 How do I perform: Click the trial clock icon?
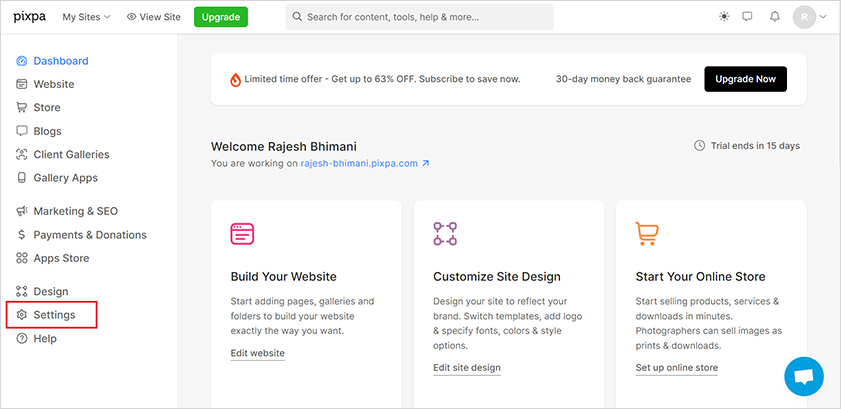click(x=699, y=146)
